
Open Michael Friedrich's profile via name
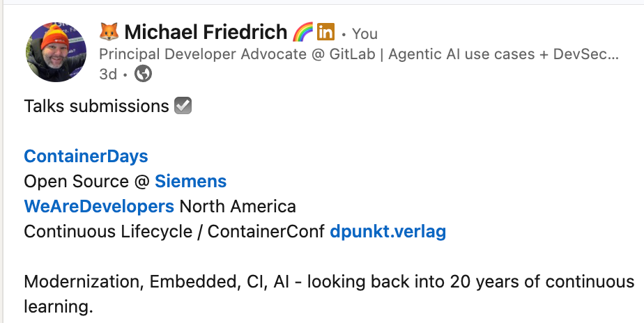coord(206,32)
